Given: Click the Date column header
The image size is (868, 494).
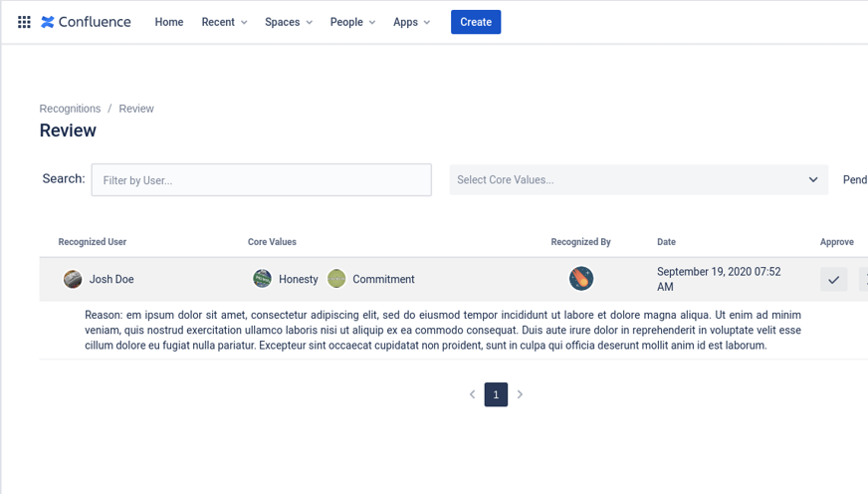Looking at the screenshot, I should (667, 242).
